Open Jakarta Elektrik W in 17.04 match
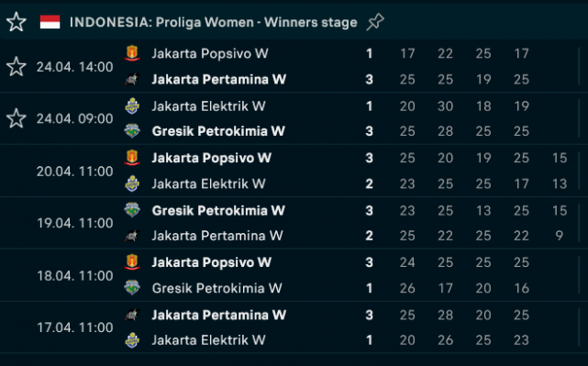This screenshot has width=588, height=366. coord(208,340)
